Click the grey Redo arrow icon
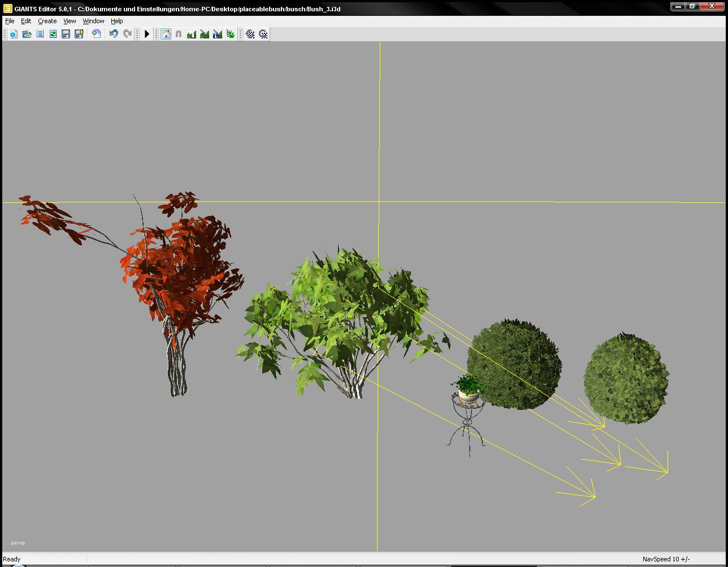728x567 pixels. (127, 34)
